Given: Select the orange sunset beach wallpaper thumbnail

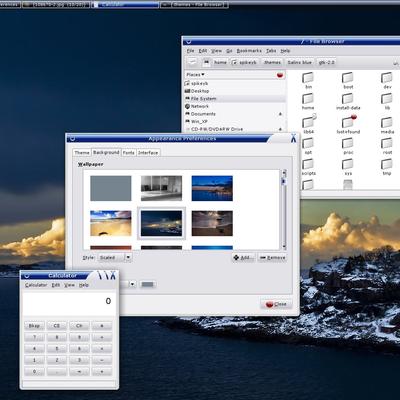Looking at the screenshot, I should pyautogui.click(x=111, y=223).
